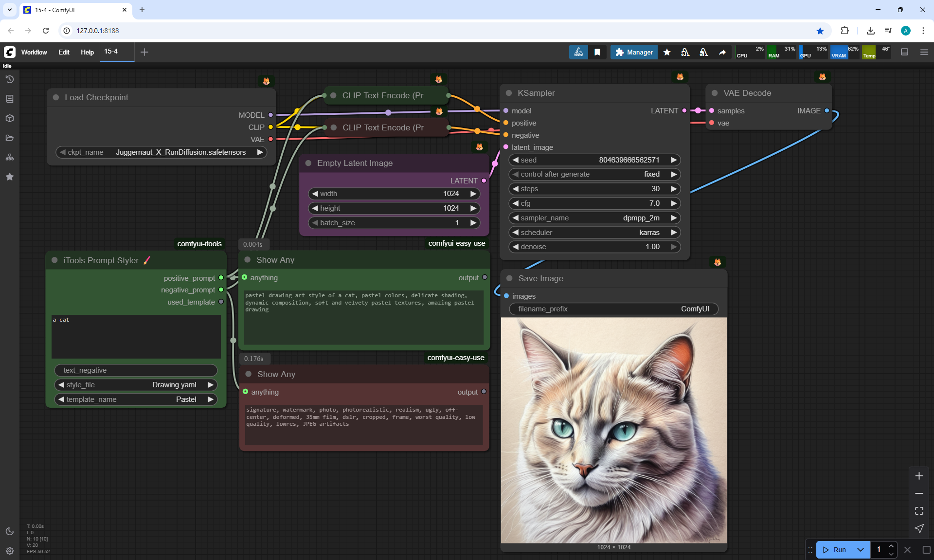Open the node library cube icon

click(9, 118)
